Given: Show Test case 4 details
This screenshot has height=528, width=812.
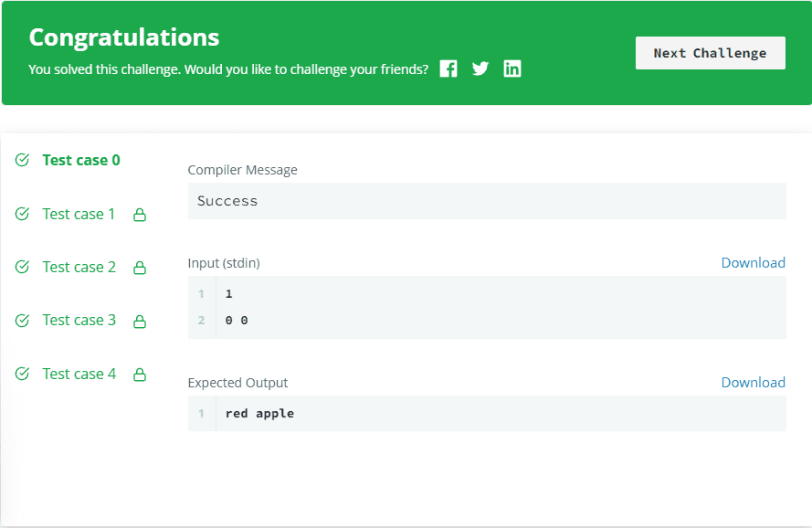Looking at the screenshot, I should pyautogui.click(x=79, y=374).
